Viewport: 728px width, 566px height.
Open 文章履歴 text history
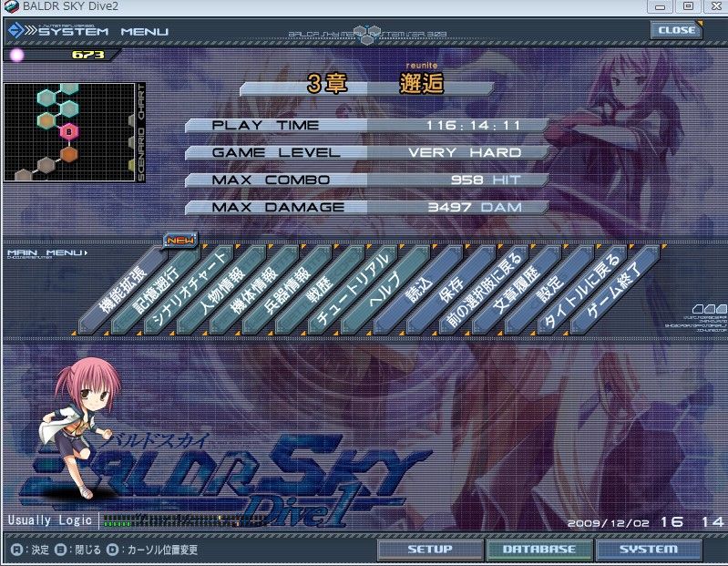(517, 290)
